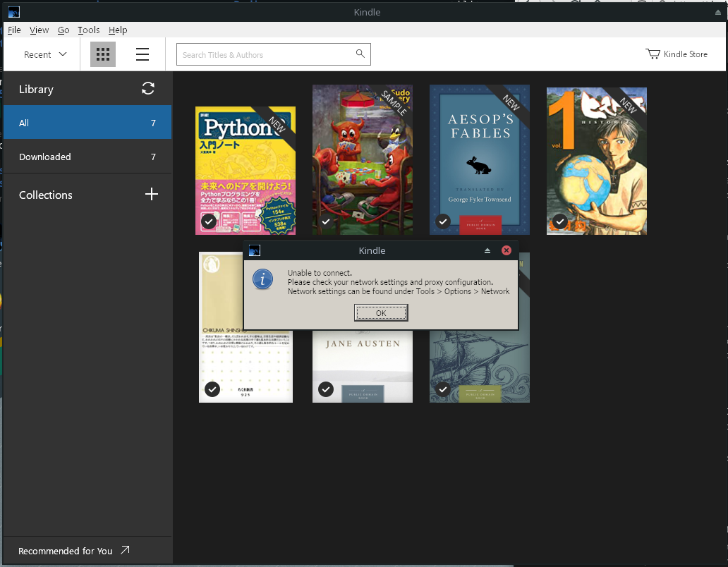Open the sailing ship book cover

click(480, 366)
